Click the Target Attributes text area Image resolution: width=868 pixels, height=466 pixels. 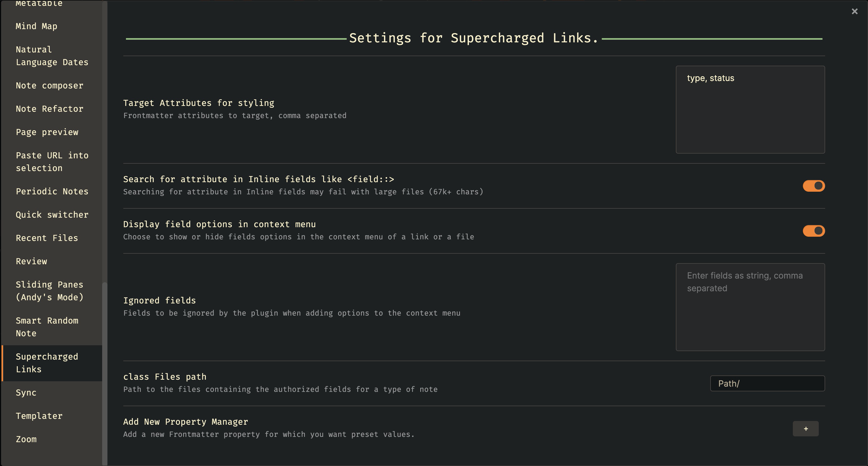pyautogui.click(x=750, y=110)
